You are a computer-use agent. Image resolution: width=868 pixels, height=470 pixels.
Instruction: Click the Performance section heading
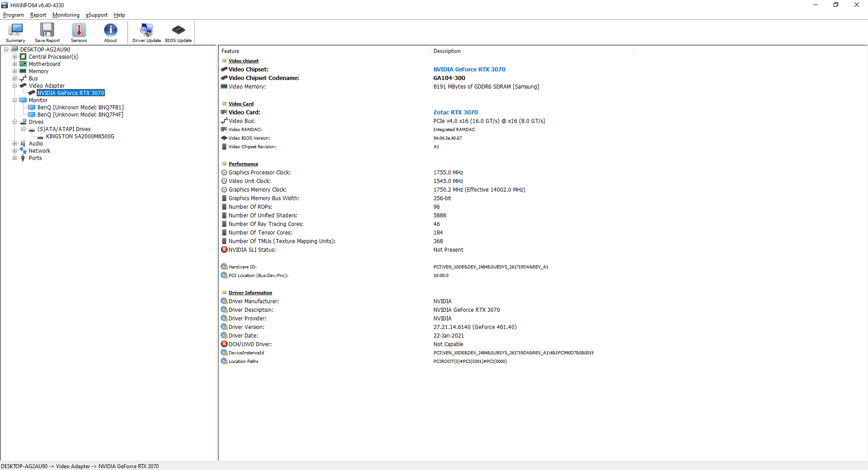(x=243, y=164)
